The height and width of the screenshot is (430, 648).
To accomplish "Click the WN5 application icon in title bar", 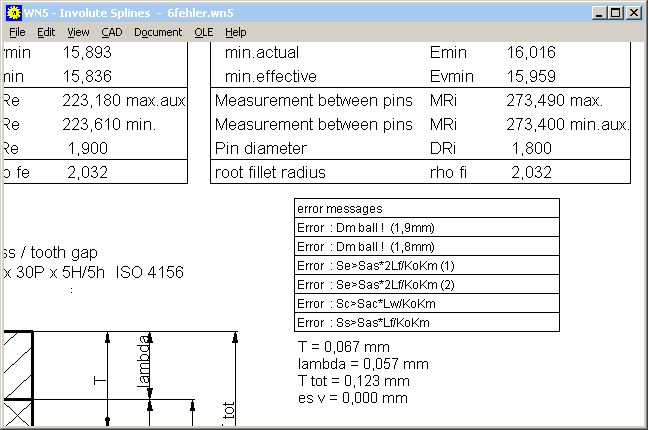I will pos(11,13).
